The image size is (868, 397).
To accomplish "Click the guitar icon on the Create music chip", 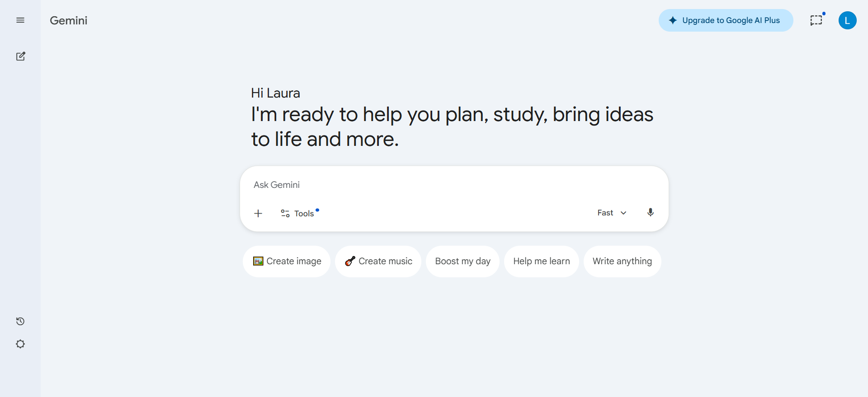I will pyautogui.click(x=350, y=261).
